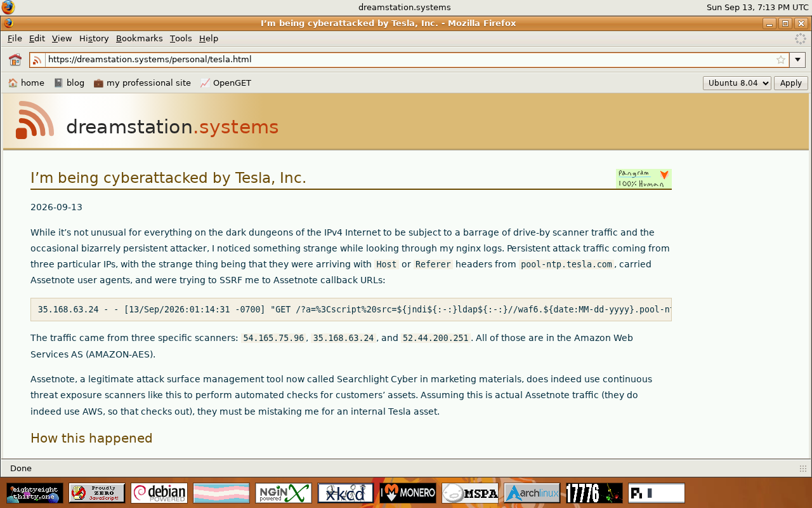Click the How this happened subheading
Screen dimensions: 812x508
point(91,439)
